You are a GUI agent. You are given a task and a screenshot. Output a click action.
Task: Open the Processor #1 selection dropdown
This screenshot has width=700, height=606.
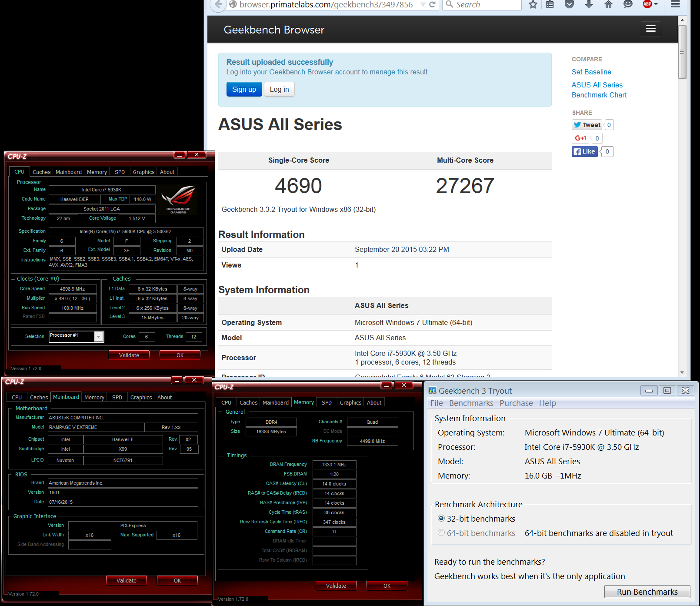click(x=99, y=337)
